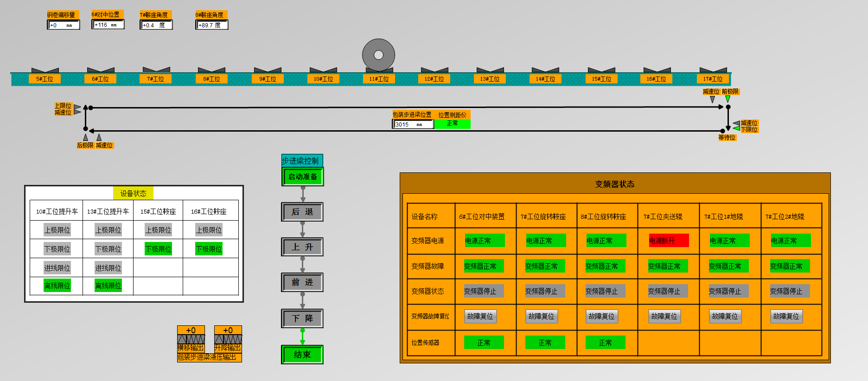Click the red 电源断开 status cell
The image size is (868, 381).
(x=669, y=241)
